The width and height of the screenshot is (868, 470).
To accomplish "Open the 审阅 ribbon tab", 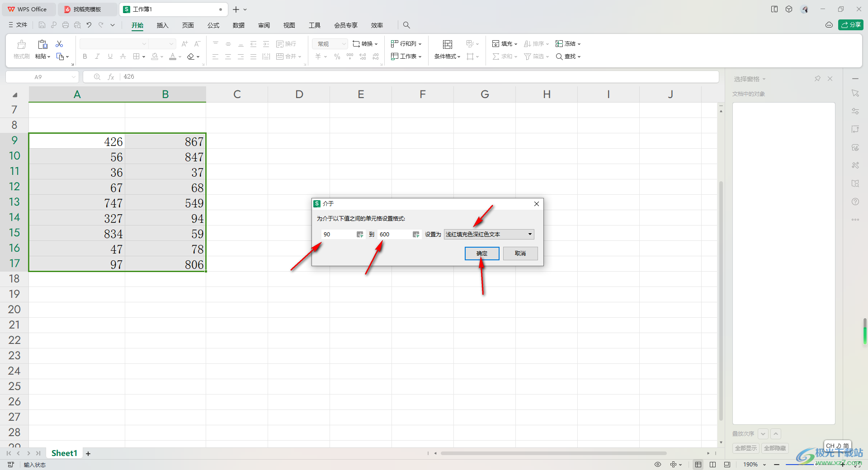I will click(264, 25).
